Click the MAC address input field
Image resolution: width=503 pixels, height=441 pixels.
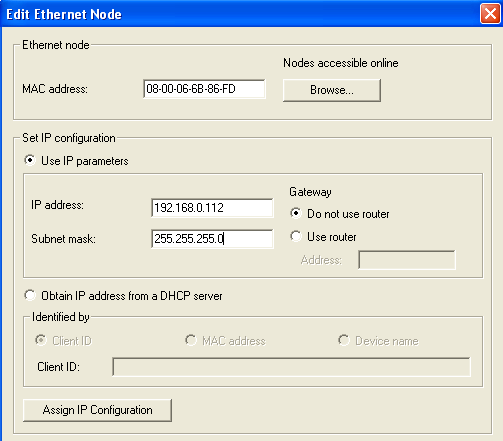click(204, 89)
